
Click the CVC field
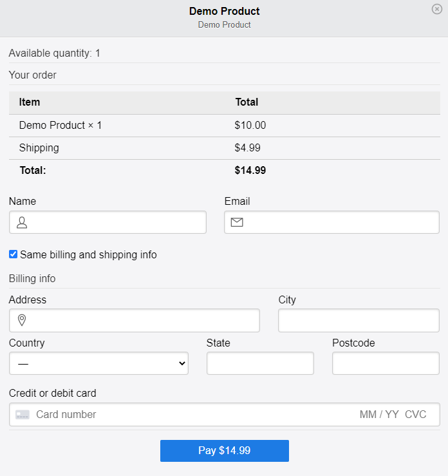[416, 415]
